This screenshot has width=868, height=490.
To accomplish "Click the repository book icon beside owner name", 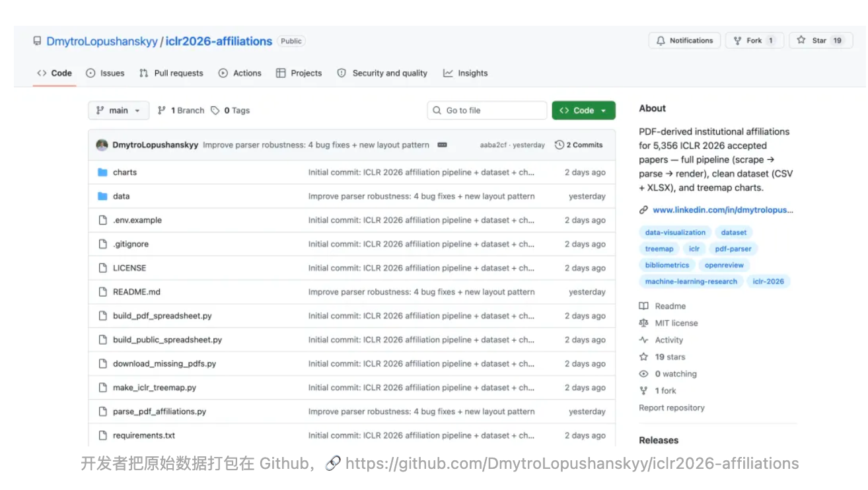I will click(x=37, y=41).
